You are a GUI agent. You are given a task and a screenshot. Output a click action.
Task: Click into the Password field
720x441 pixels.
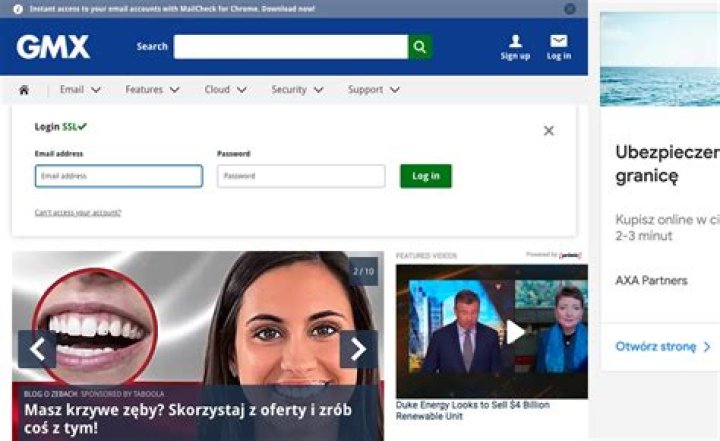tap(300, 176)
